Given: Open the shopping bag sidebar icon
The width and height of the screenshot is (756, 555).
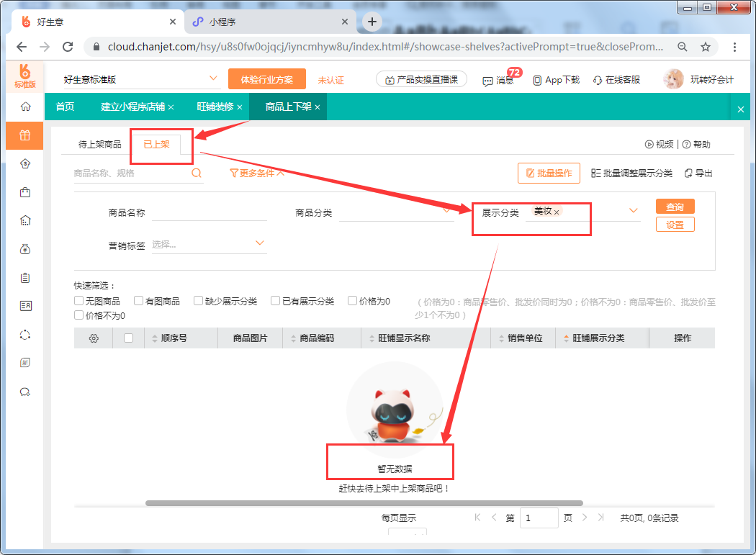Looking at the screenshot, I should (25, 192).
